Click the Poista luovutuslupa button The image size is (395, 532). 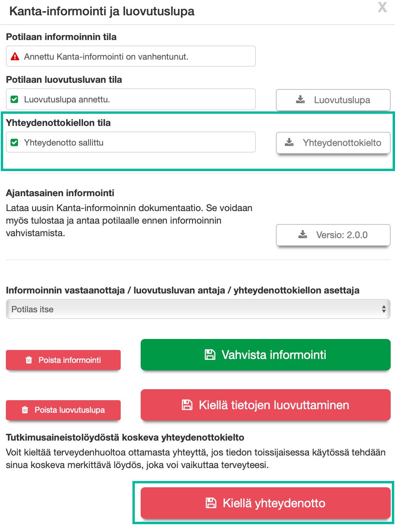pos(63,410)
